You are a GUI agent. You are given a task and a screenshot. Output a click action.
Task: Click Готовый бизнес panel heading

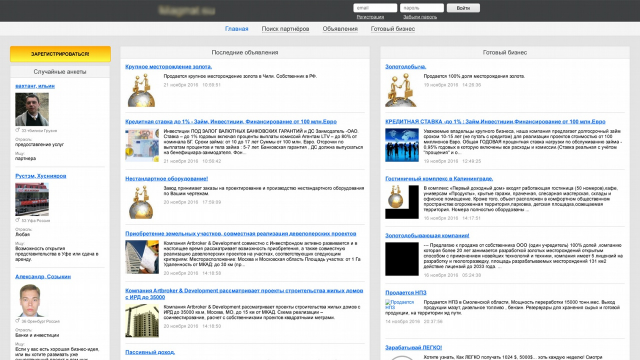[x=505, y=53]
